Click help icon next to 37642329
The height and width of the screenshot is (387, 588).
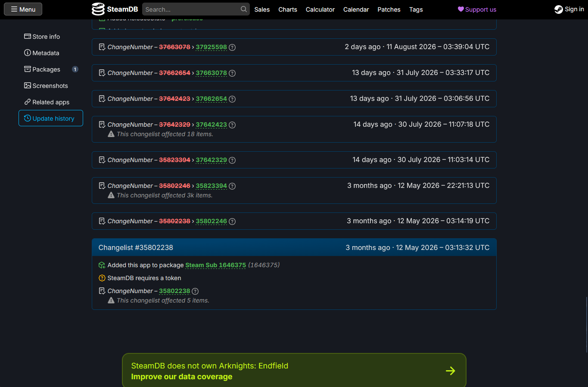[232, 160]
